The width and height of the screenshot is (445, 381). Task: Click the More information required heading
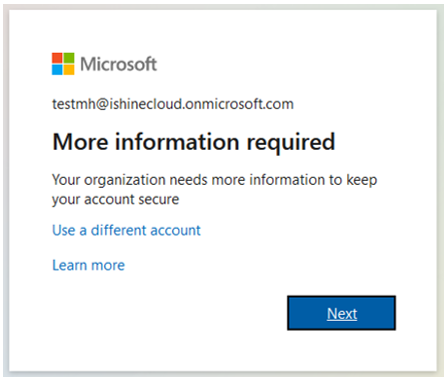(x=194, y=142)
